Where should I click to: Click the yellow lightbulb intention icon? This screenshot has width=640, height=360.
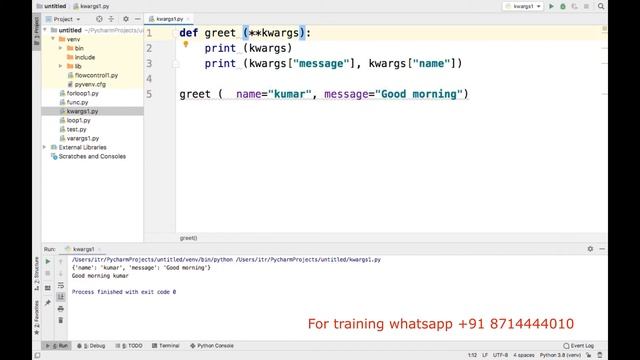click(x=186, y=44)
